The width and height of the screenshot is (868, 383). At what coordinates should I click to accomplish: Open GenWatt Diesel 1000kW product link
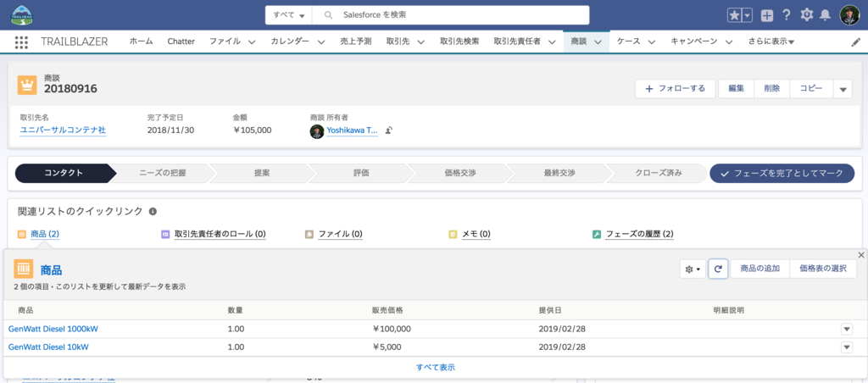pos(53,329)
